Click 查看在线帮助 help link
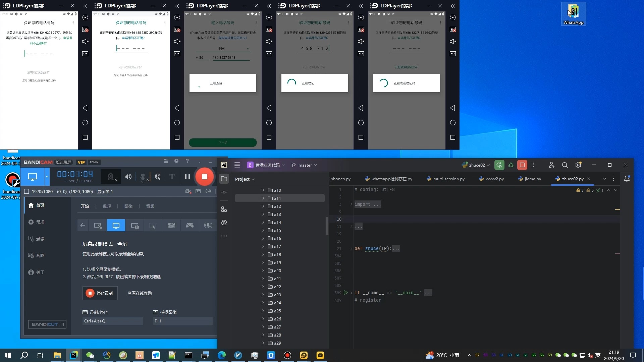This screenshot has height=362, width=644. coord(140,293)
